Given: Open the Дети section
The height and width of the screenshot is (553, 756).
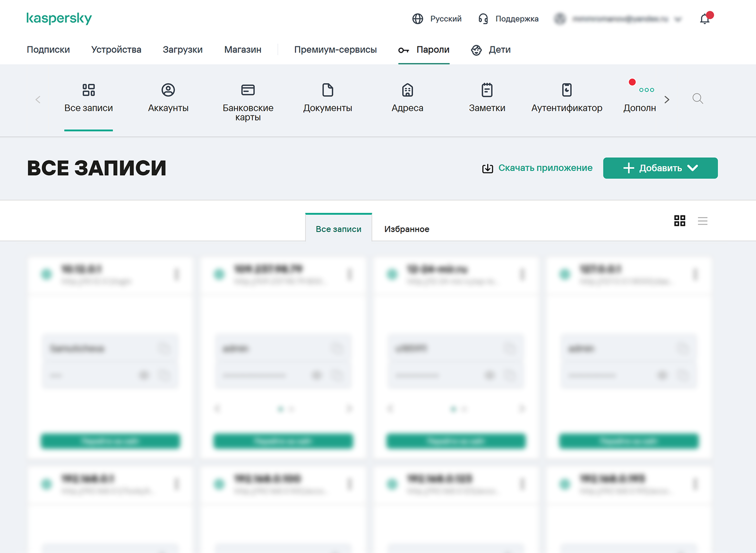Looking at the screenshot, I should 491,50.
